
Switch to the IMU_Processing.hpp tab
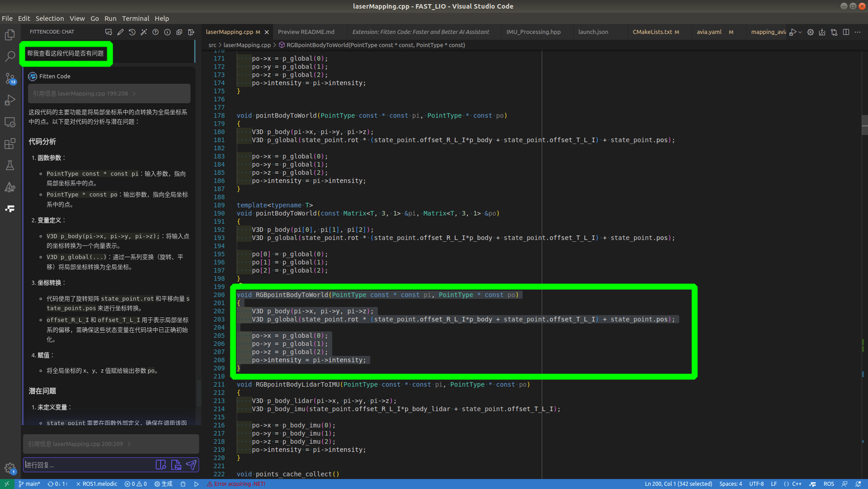533,32
